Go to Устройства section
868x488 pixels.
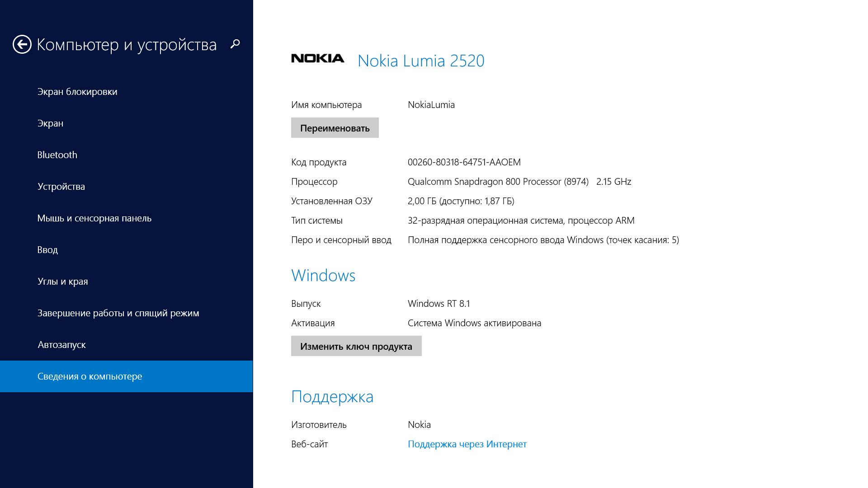pyautogui.click(x=127, y=187)
